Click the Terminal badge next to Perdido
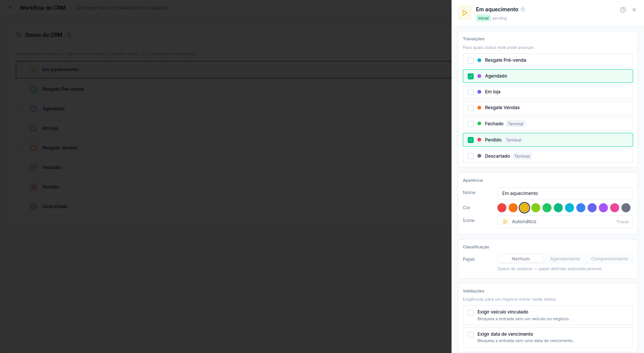 tap(514, 140)
